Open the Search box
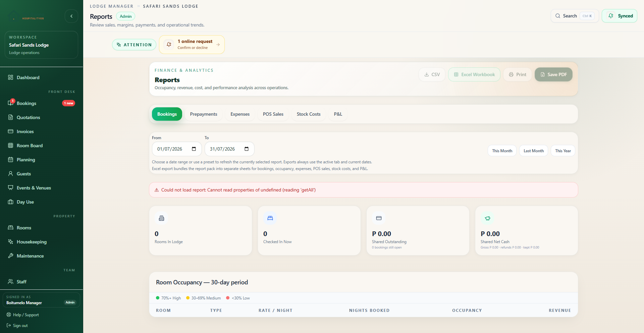 [x=575, y=16]
